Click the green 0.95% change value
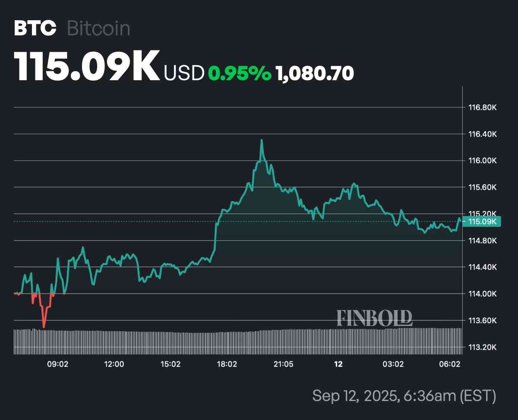518x420 pixels. tap(240, 74)
